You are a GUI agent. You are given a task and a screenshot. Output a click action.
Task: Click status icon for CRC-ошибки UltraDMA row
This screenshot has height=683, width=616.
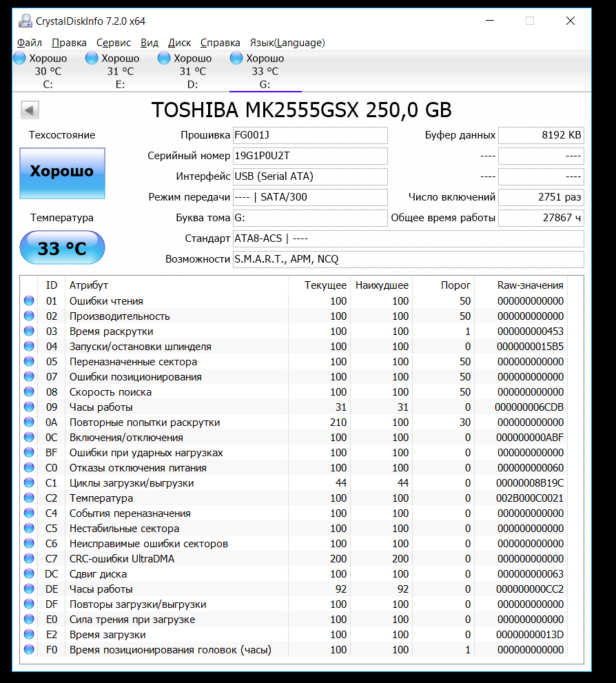29,558
